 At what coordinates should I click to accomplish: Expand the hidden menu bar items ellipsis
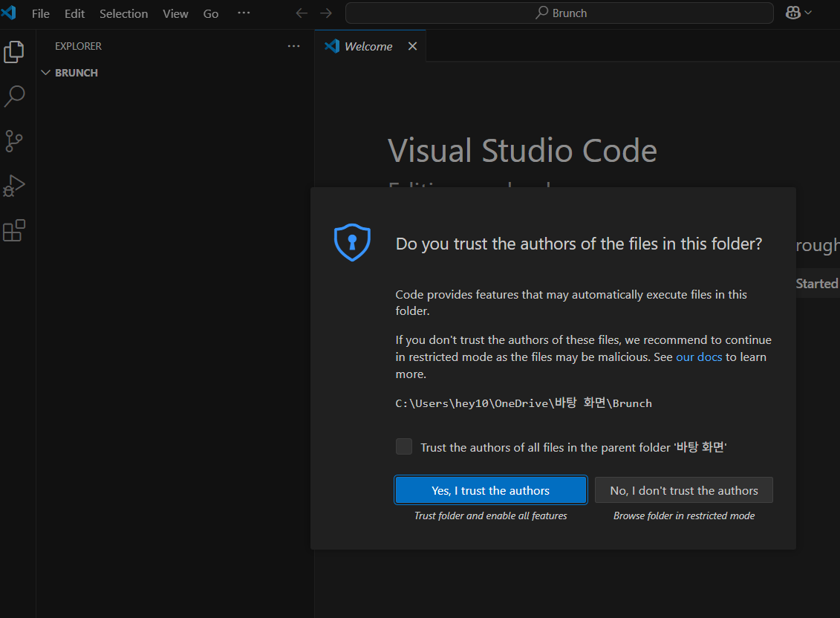(x=244, y=13)
